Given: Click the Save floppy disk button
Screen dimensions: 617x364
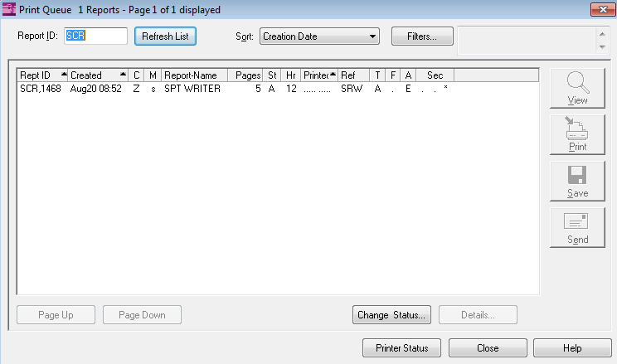Looking at the screenshot, I should coord(577,181).
